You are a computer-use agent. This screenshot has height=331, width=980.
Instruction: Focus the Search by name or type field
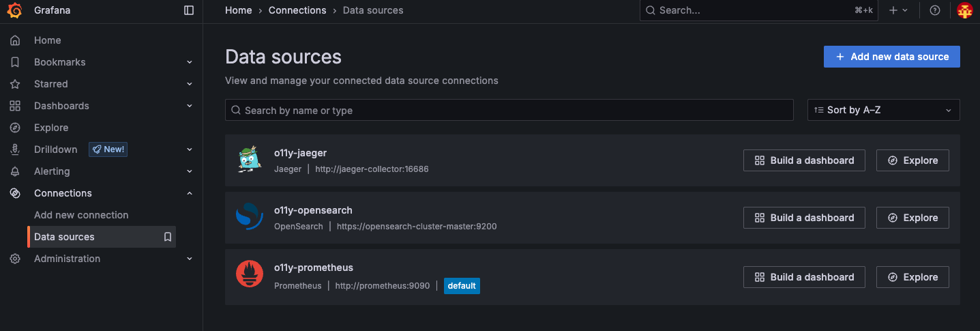(x=509, y=110)
